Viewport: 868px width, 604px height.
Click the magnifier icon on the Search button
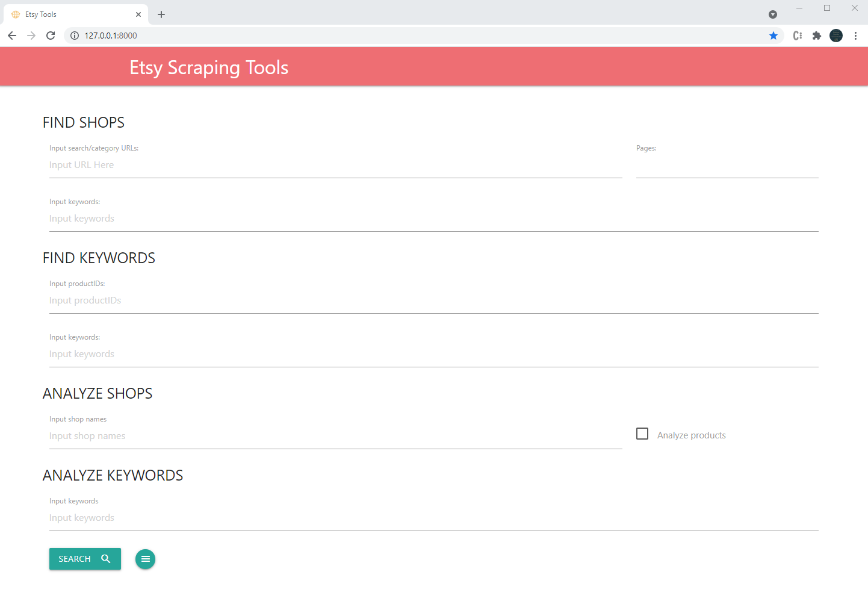pos(106,558)
